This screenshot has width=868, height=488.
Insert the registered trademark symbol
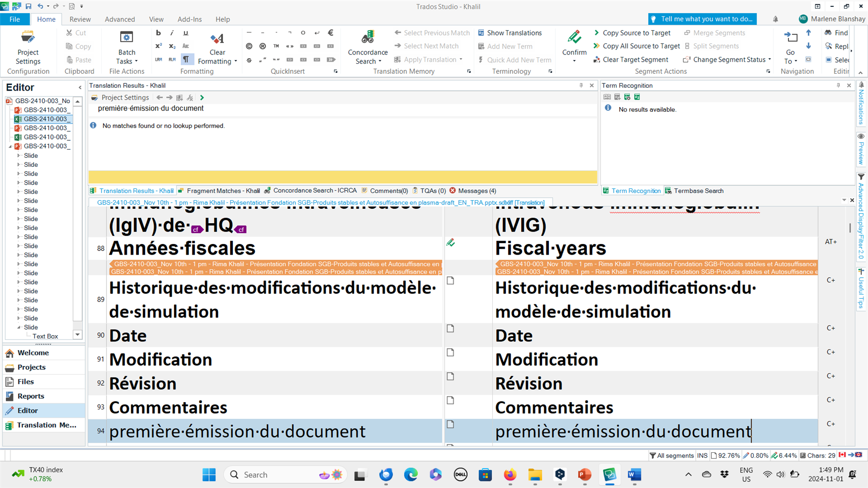pos(262,46)
